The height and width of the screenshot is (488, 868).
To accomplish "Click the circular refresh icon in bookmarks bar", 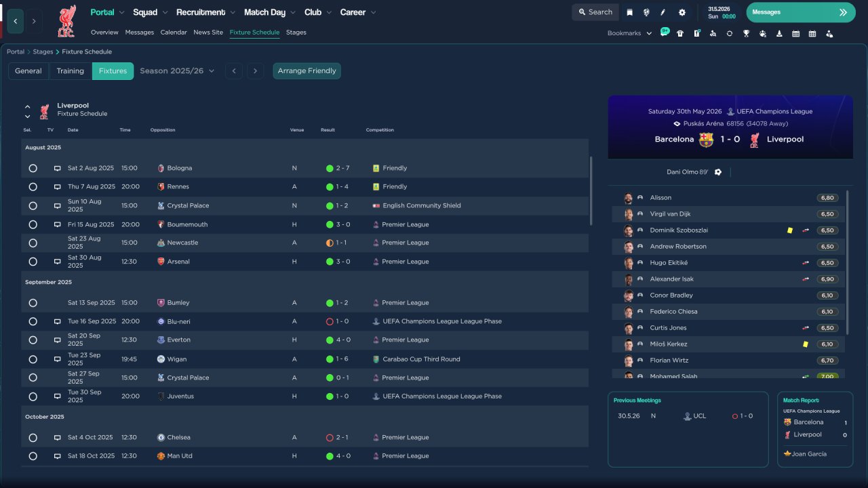I will click(730, 33).
